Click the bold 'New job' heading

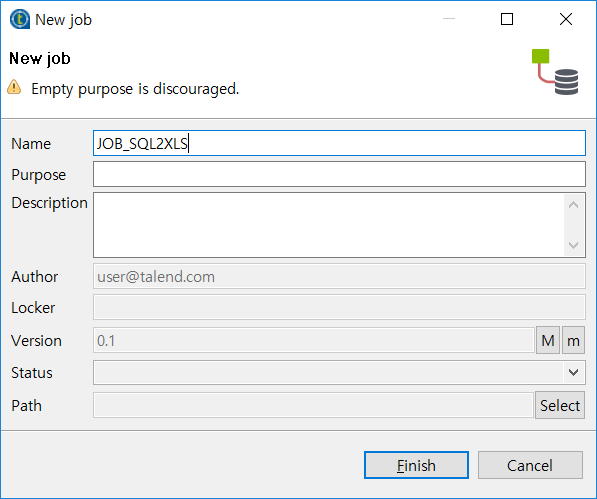pos(40,58)
